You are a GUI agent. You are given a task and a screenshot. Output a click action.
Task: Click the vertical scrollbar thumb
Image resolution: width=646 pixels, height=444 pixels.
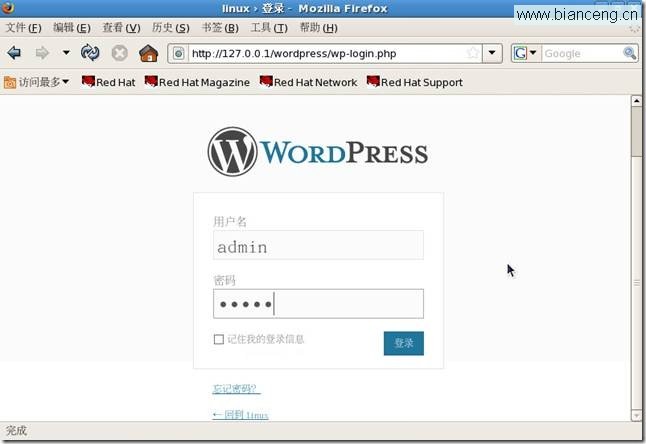[636, 132]
